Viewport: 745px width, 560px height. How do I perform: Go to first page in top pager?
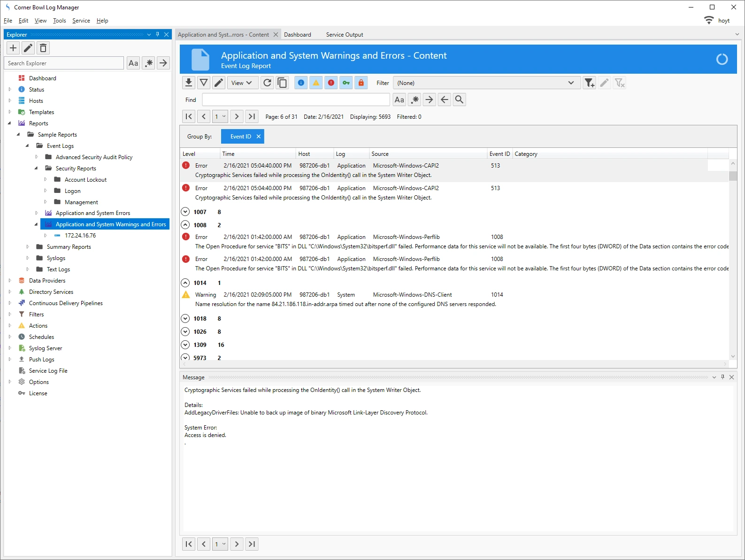pyautogui.click(x=189, y=116)
